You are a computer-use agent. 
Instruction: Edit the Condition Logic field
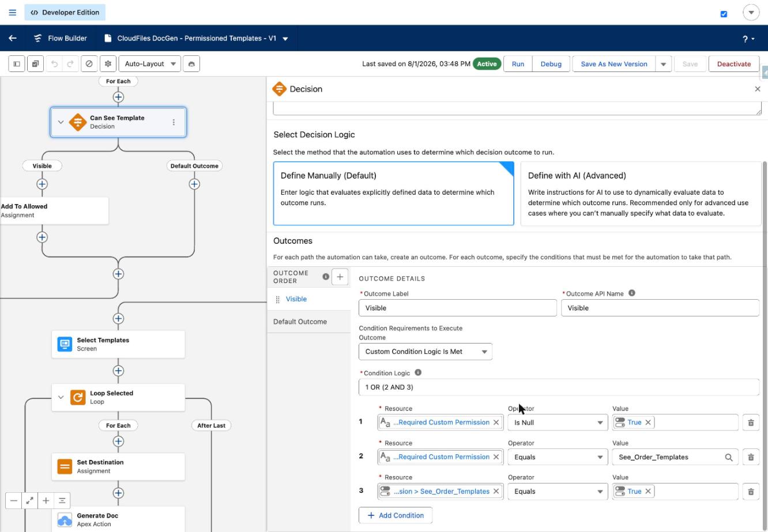pos(559,387)
